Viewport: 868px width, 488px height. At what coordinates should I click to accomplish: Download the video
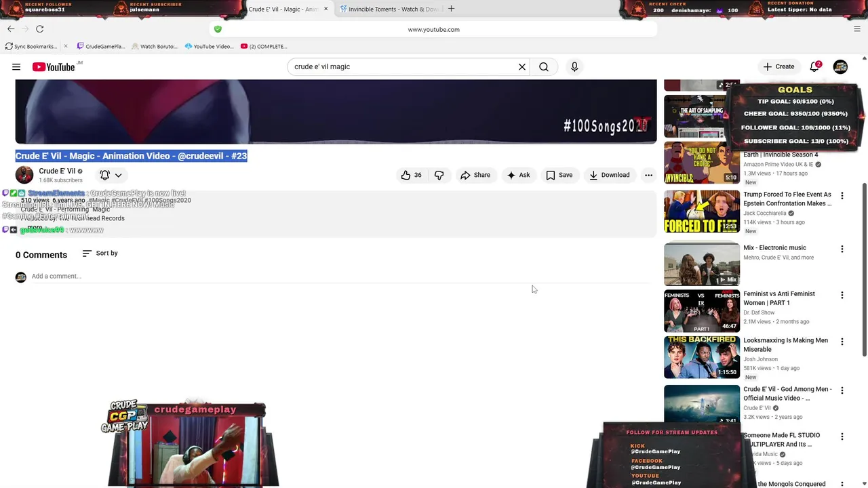[x=610, y=175]
